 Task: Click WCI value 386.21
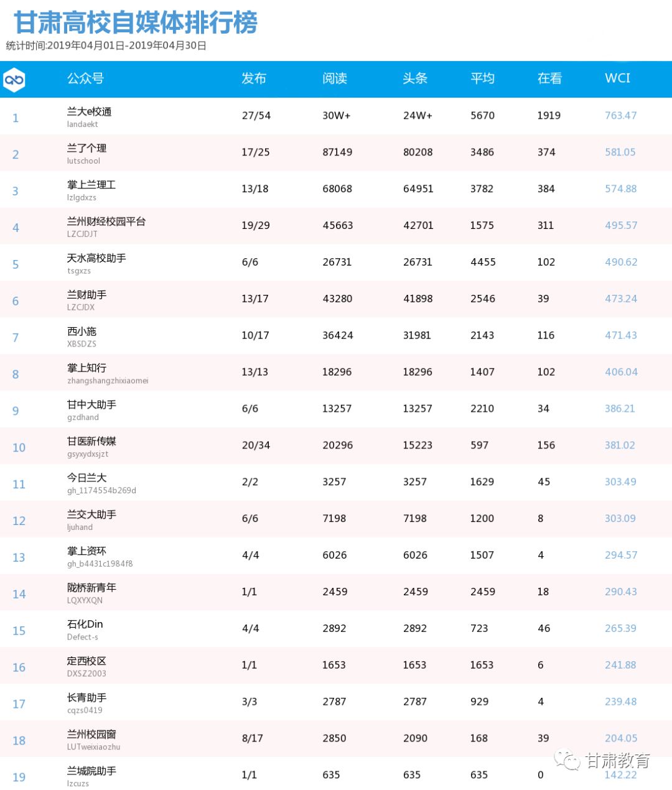[620, 409]
